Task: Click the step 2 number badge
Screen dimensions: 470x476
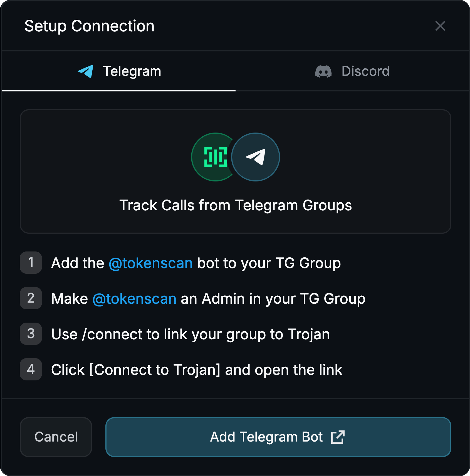Action: [x=31, y=298]
